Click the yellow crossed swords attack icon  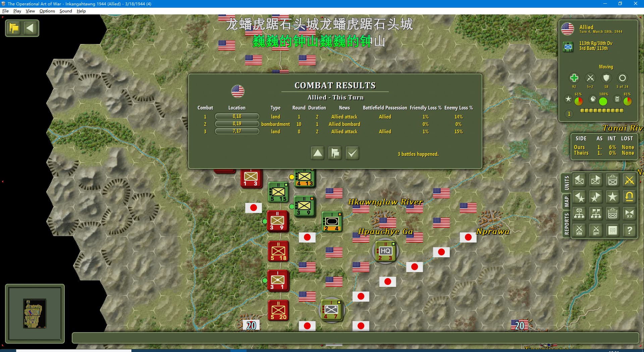click(630, 180)
